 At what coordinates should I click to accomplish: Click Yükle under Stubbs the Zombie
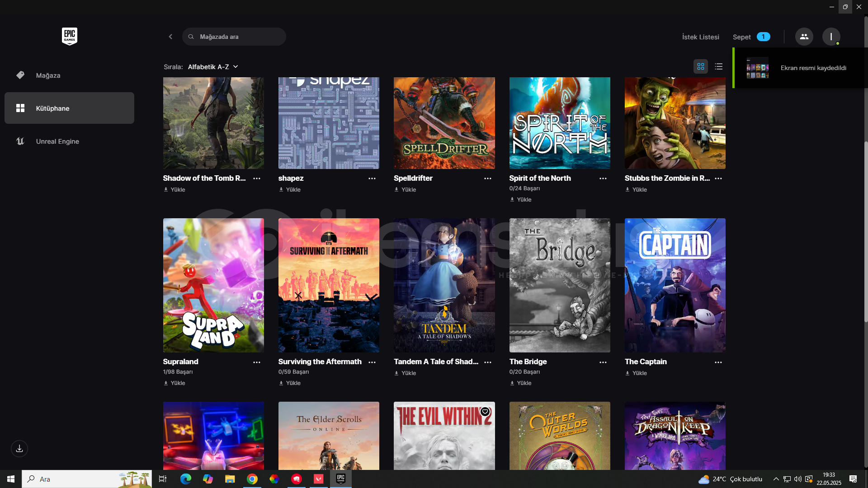(x=636, y=190)
